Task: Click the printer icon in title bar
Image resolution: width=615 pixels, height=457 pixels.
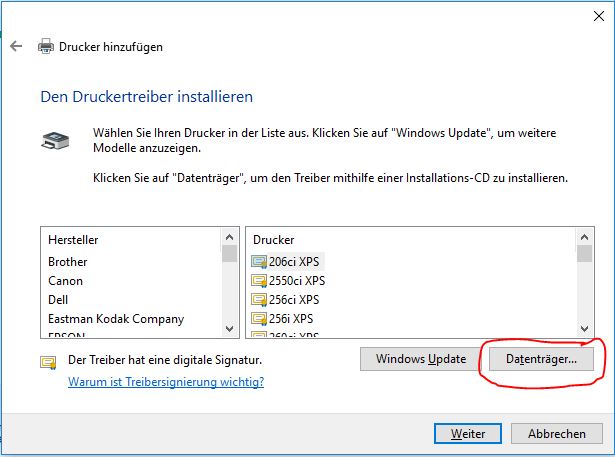Action: (45, 46)
